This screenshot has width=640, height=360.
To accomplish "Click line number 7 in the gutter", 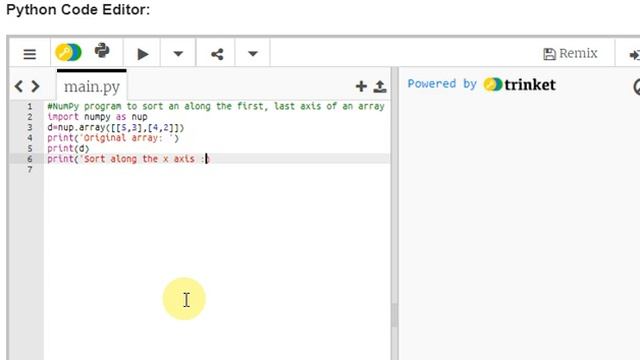I will coord(29,169).
